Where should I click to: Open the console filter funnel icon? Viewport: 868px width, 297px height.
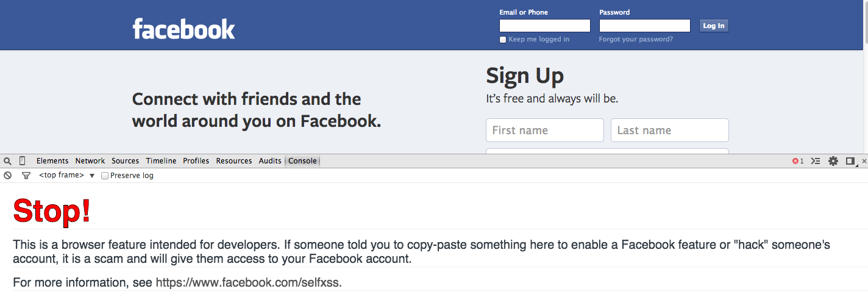tap(26, 176)
